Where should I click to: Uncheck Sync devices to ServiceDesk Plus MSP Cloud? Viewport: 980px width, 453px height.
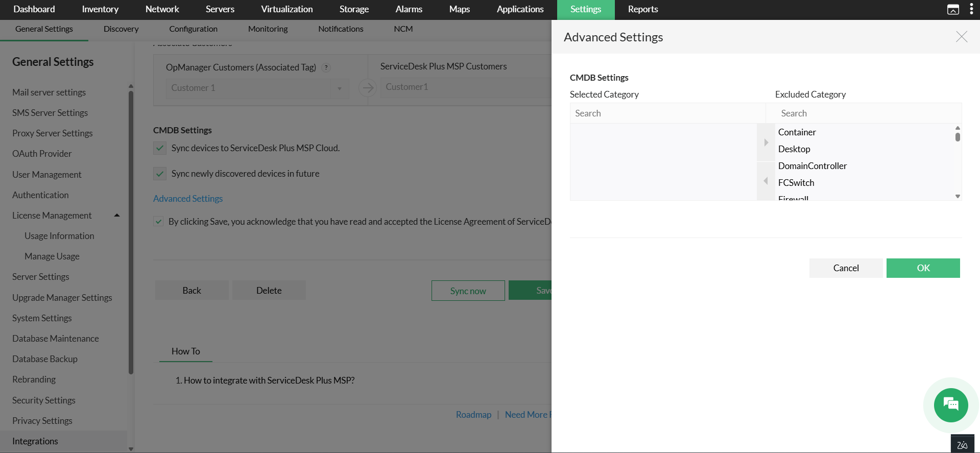160,148
